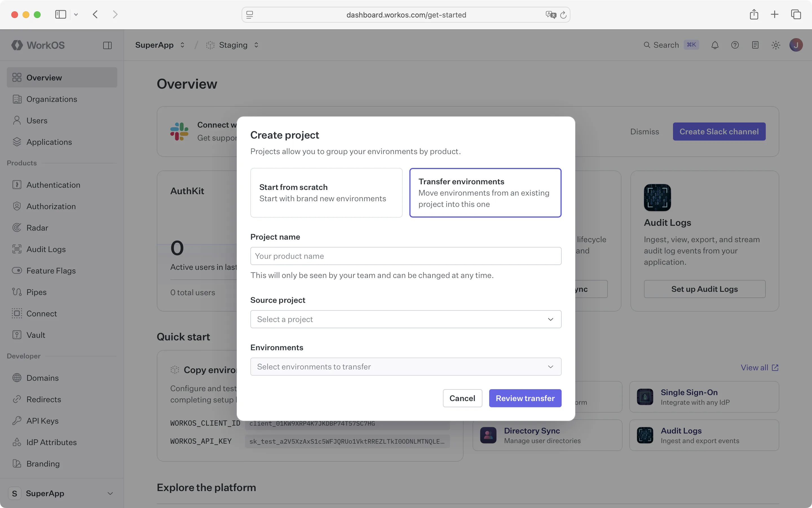Viewport: 812px width, 508px height.
Task: Collapse the WorkOS sidebar panel icon
Action: [x=107, y=45]
